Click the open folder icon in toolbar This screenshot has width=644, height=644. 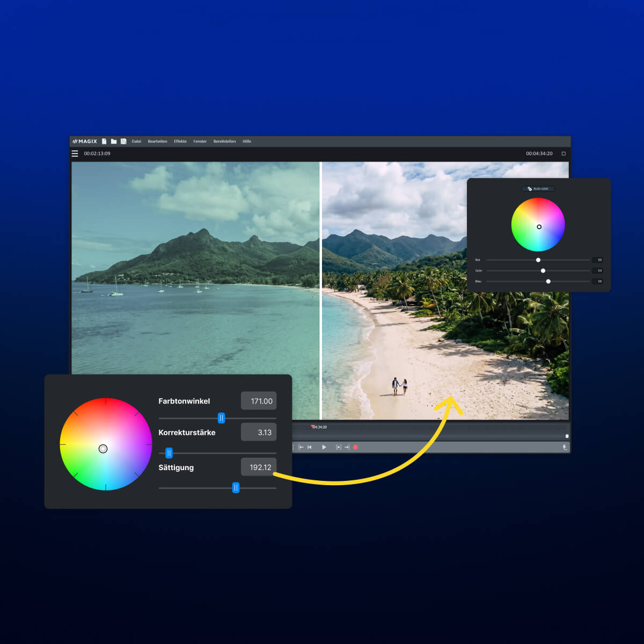coord(114,141)
